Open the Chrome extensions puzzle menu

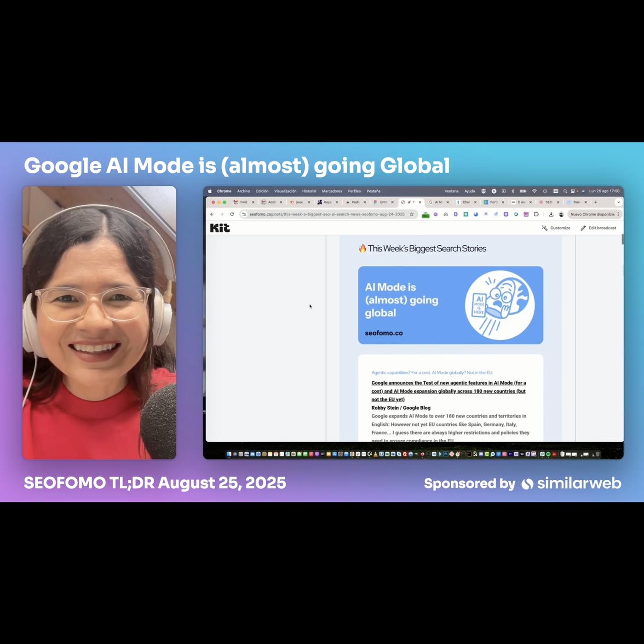click(536, 214)
